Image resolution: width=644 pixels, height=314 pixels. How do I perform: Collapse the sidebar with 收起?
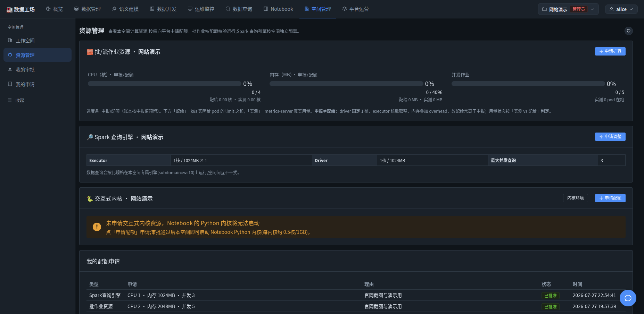[x=38, y=100]
